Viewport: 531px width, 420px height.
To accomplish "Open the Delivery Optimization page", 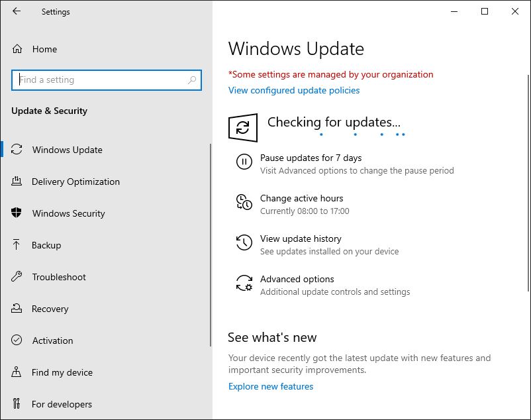I will (x=75, y=182).
